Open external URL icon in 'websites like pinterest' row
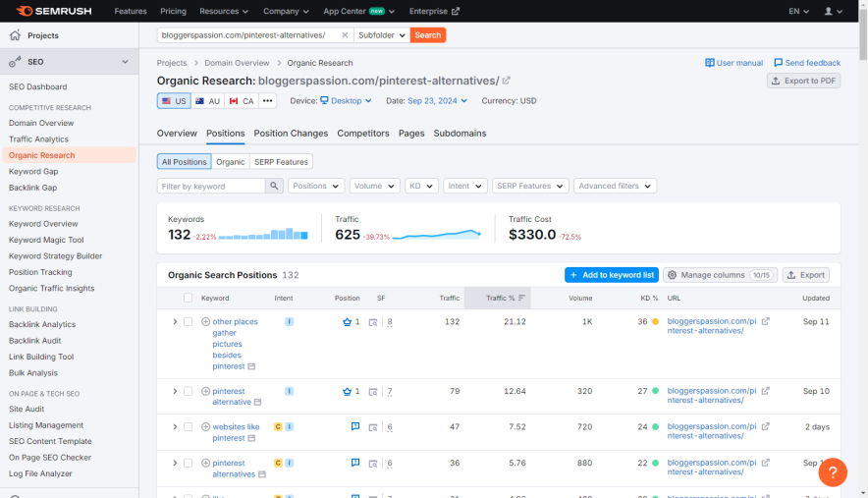The height and width of the screenshot is (498, 868). (766, 426)
